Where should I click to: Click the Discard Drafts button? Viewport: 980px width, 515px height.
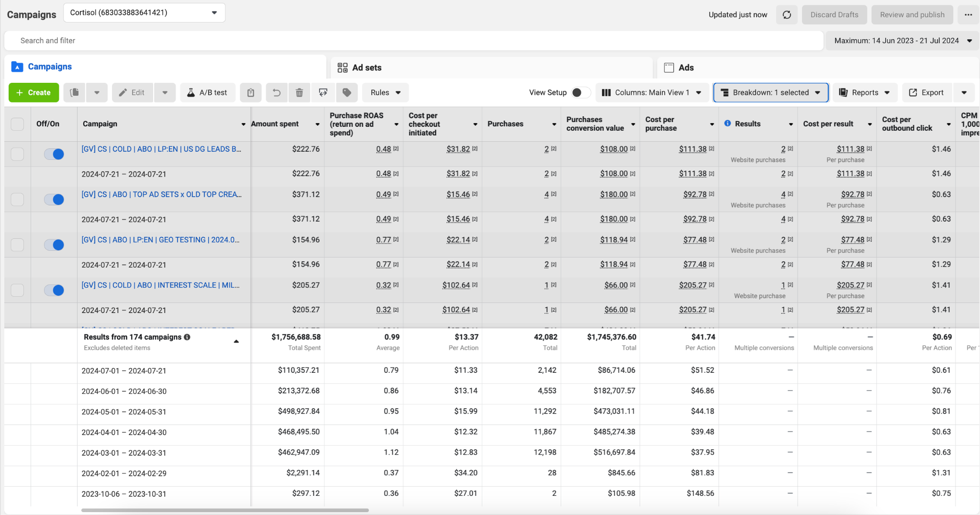(x=834, y=15)
